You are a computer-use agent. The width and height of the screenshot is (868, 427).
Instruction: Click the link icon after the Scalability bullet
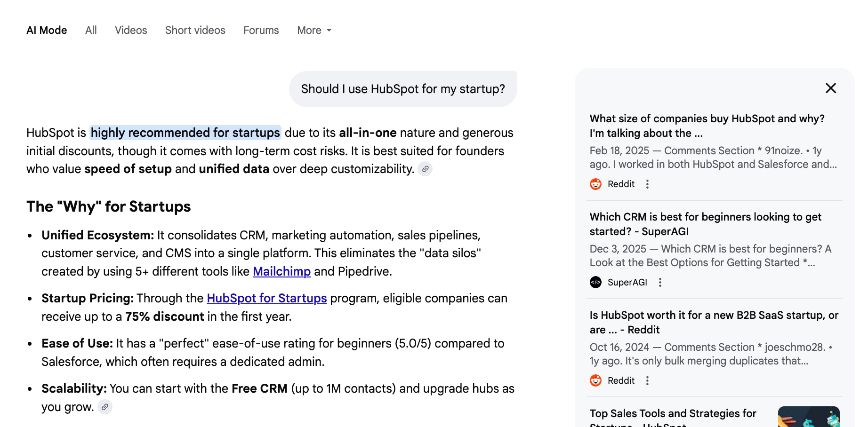point(105,407)
